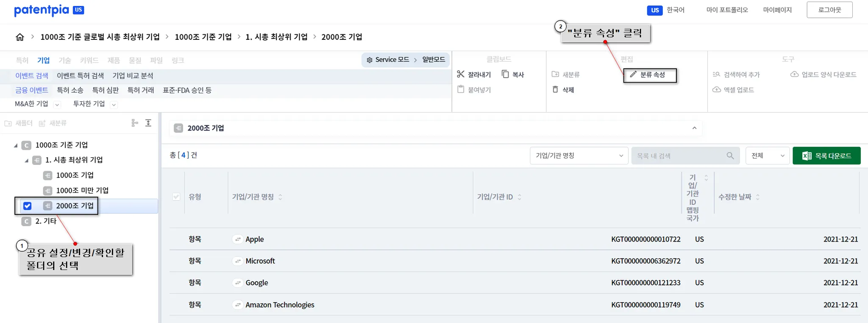
Task: Collapse the '1. 시총 최상위 기업' tree node
Action: [26, 160]
